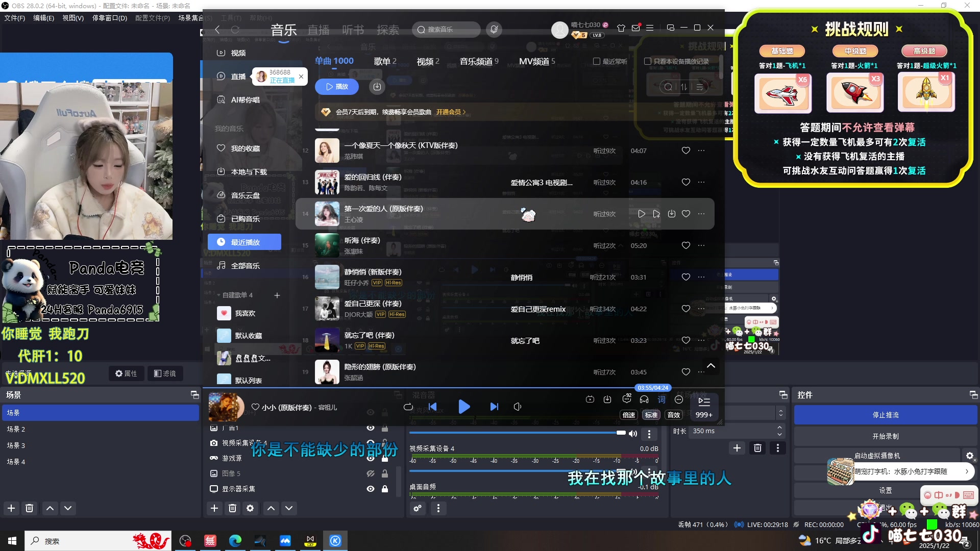
Task: Download current song from player bar
Action: point(607,399)
